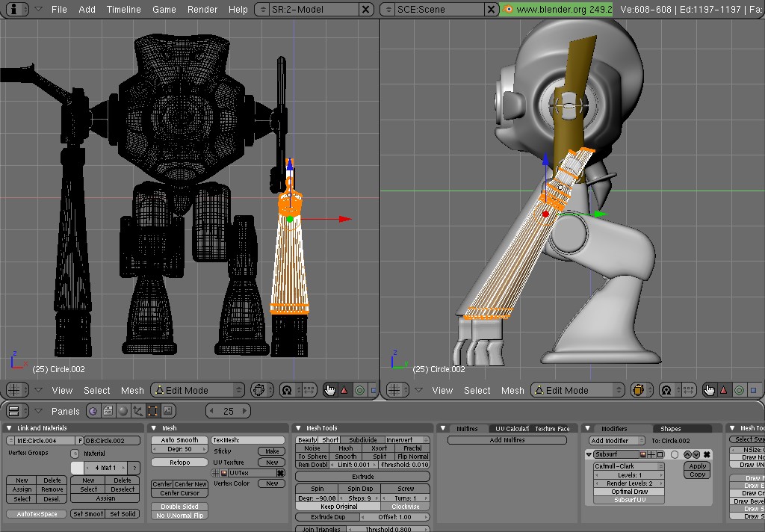Viewport: 765px width, 532px height.
Task: Apply the Subsurf modifier
Action: (x=697, y=466)
